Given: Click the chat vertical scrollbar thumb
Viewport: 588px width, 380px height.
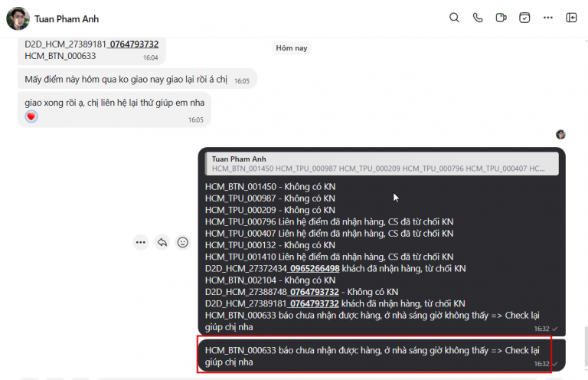Looking at the screenshot, I should (x=586, y=347).
